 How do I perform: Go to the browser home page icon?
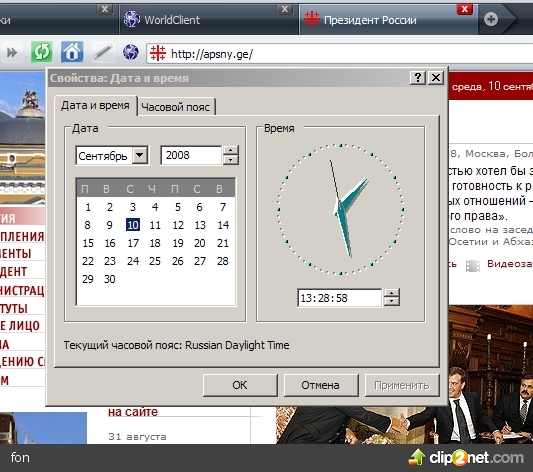click(x=72, y=52)
